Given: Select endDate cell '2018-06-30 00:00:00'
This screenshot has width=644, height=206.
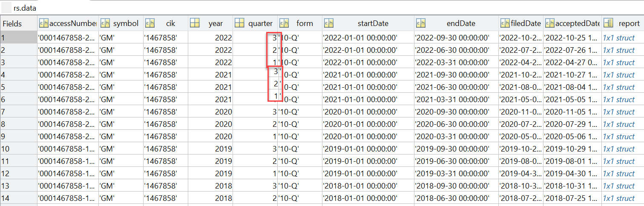Looking at the screenshot, I should [456, 198].
